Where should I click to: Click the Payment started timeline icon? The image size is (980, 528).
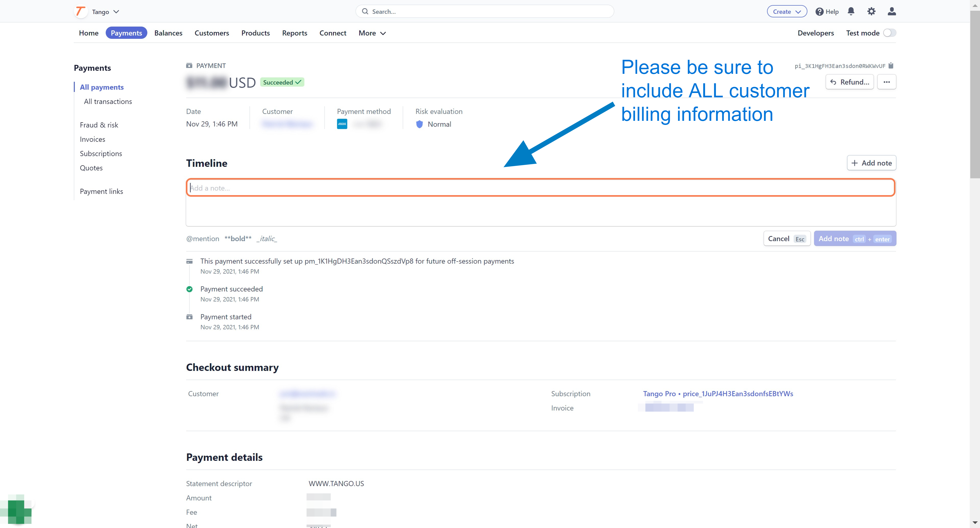pyautogui.click(x=189, y=317)
